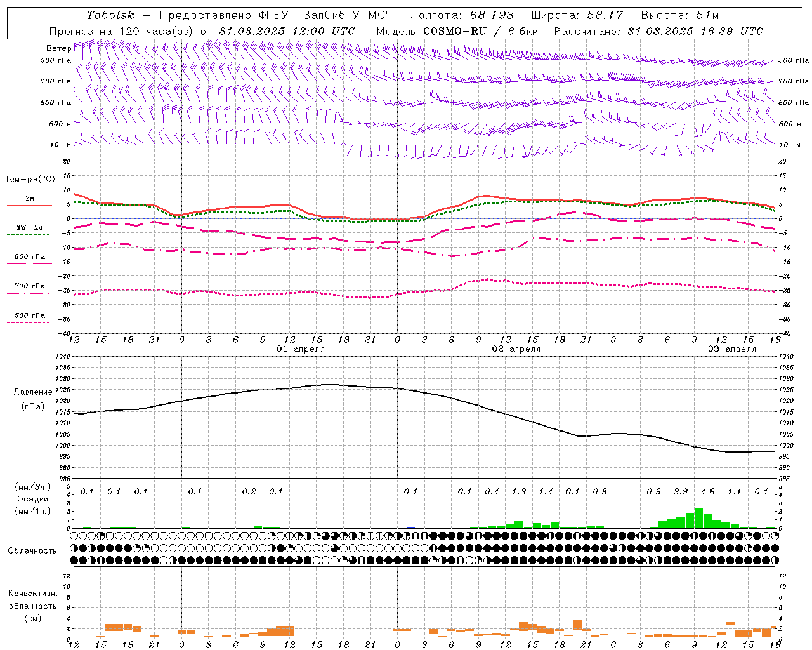Click the 4.8 precipitation amount value
The width and height of the screenshot is (812, 650).
pos(708,492)
